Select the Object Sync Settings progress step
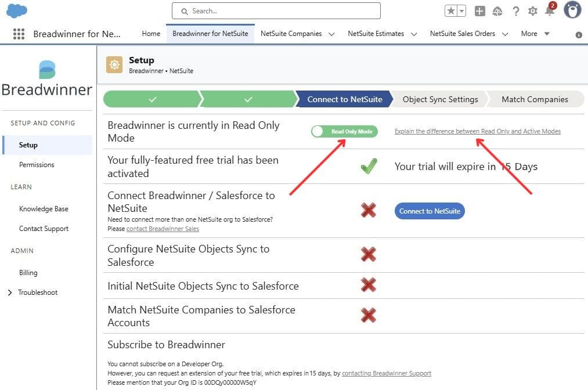The image size is (588, 390). tap(440, 99)
